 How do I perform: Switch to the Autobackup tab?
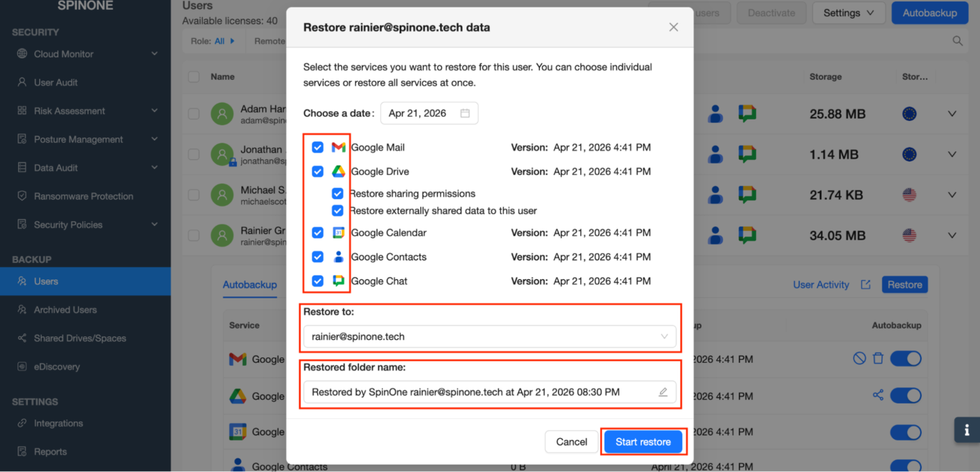250,285
